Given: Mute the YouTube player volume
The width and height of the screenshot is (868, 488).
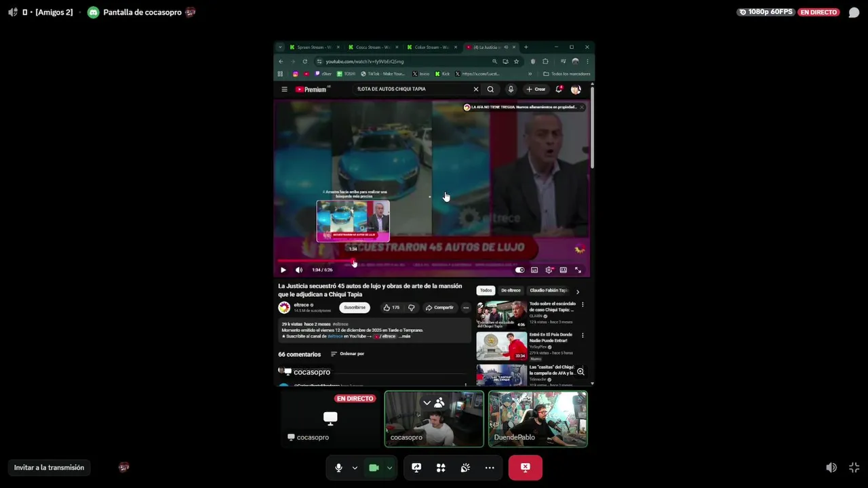Looking at the screenshot, I should pyautogui.click(x=299, y=270).
